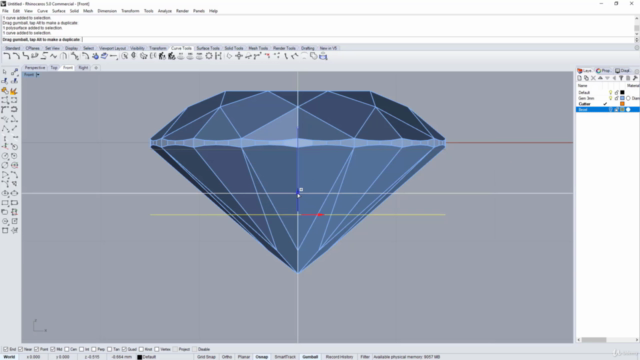This screenshot has width=640, height=360.
Task: Click last icon in Curve Tools toolbar
Action: pos(323,56)
